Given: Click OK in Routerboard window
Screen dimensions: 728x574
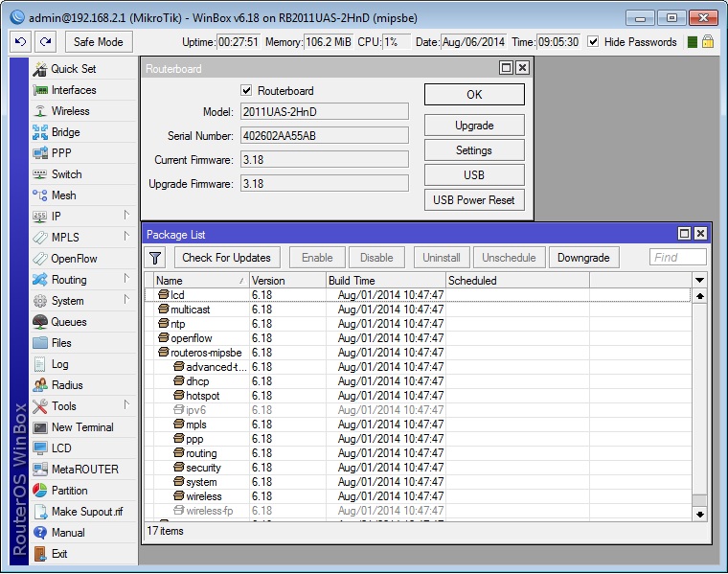Looking at the screenshot, I should pyautogui.click(x=474, y=95).
